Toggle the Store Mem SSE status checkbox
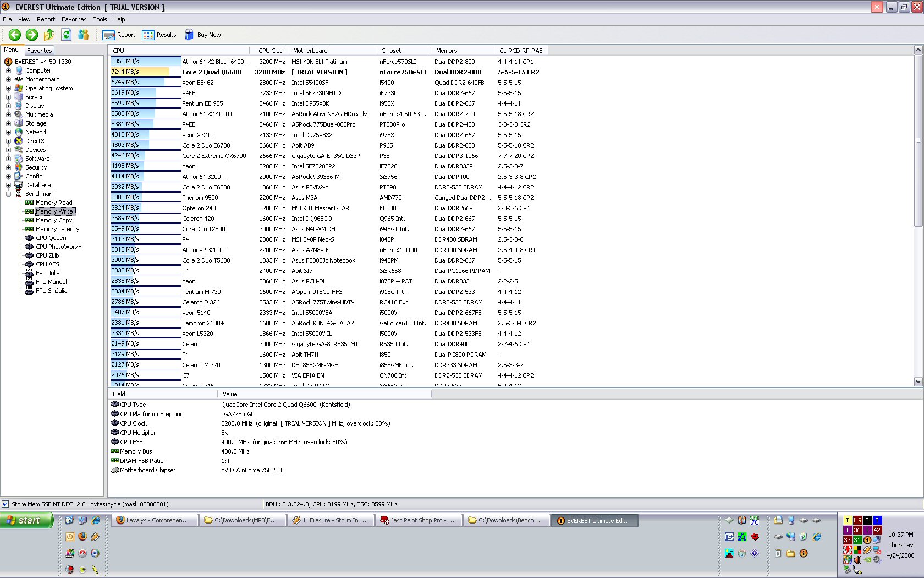Viewport: 924px width, 578px height. (5, 504)
